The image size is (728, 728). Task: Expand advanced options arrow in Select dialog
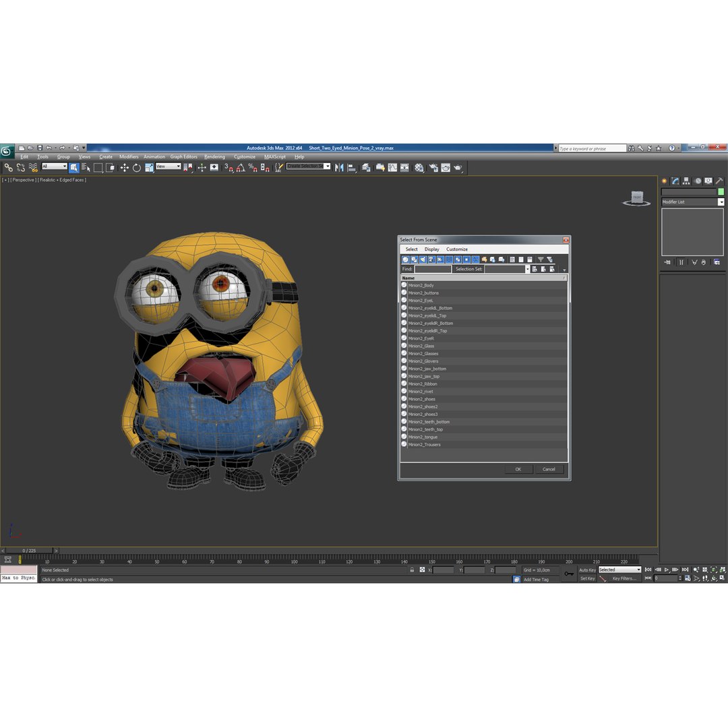click(565, 270)
